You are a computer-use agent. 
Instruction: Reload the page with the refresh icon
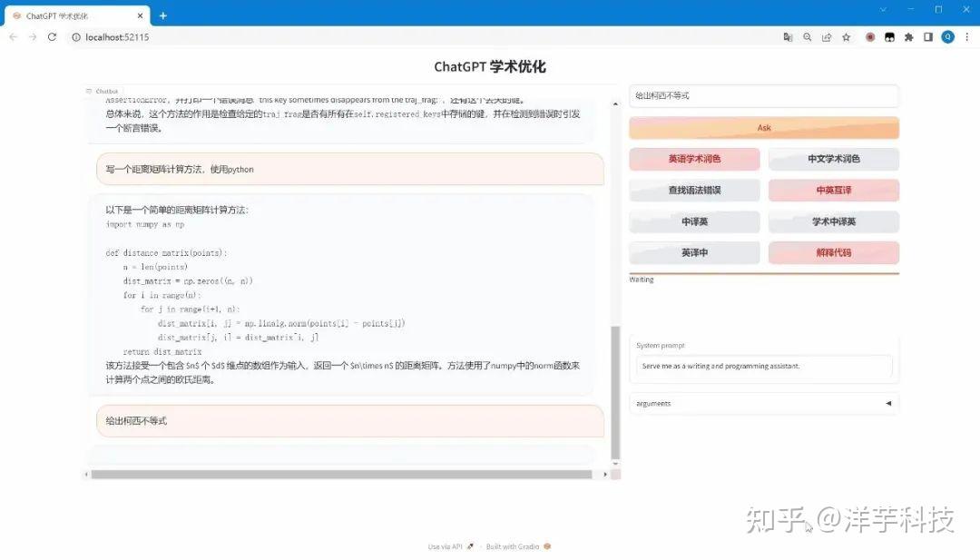click(52, 37)
